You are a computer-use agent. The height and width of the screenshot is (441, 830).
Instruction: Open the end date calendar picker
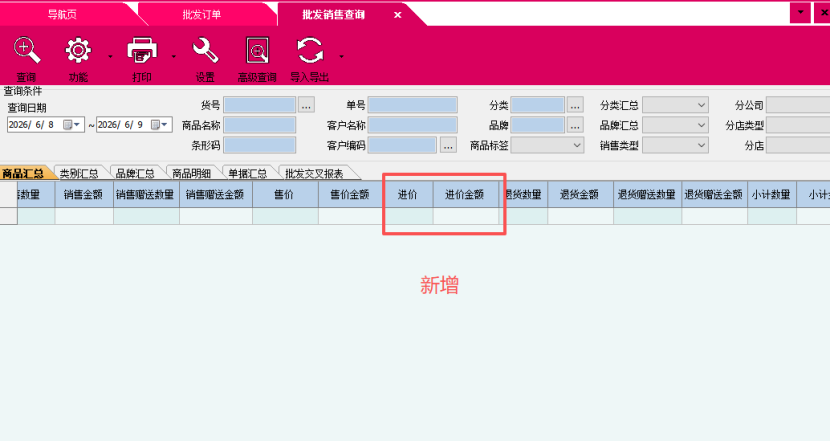coord(159,124)
